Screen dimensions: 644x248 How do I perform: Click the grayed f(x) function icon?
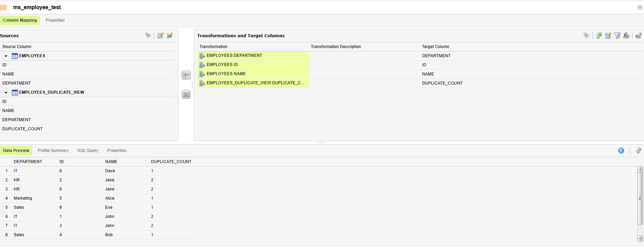[638, 36]
